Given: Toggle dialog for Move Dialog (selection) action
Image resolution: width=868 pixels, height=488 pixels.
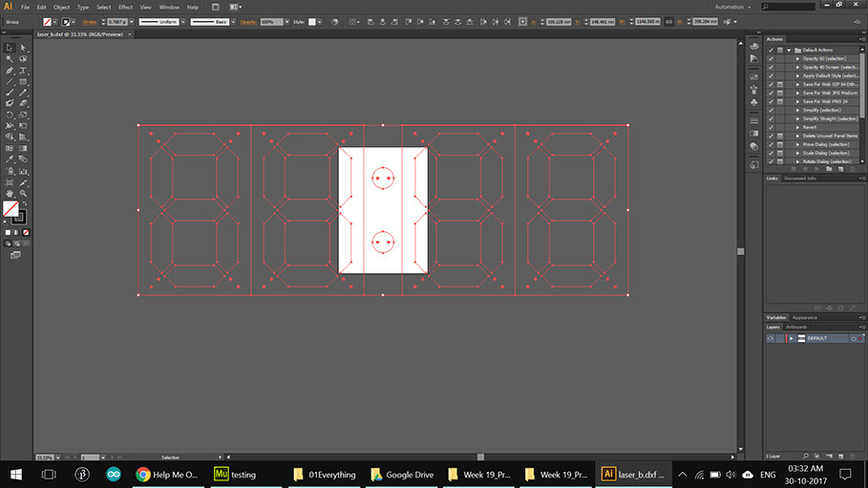Looking at the screenshot, I should click(x=780, y=144).
